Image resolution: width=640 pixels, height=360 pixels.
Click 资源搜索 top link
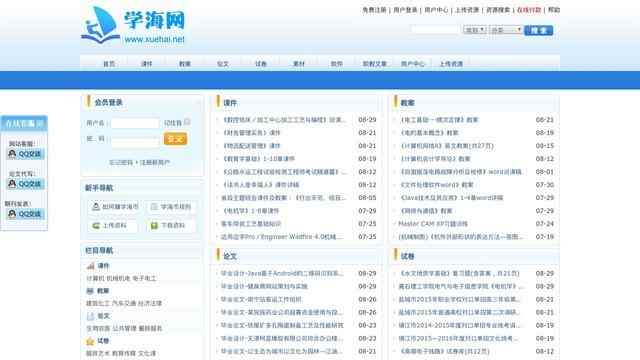click(x=498, y=10)
